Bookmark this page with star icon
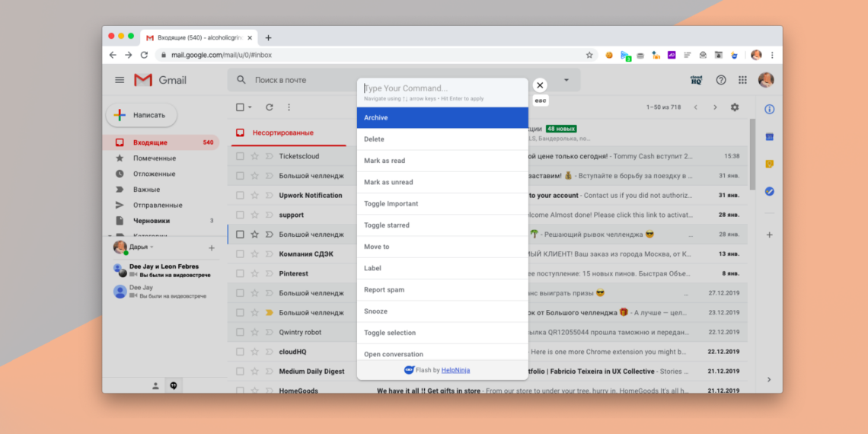 pos(589,55)
